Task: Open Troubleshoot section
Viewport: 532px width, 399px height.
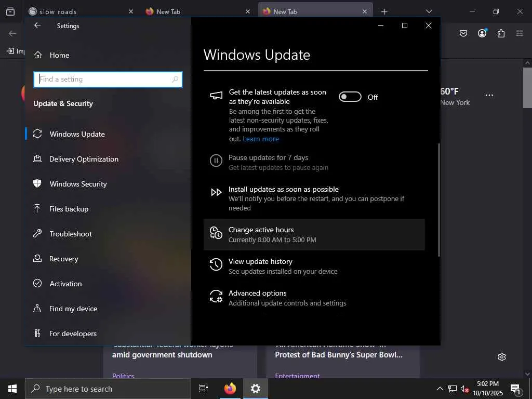Action: click(x=108, y=234)
